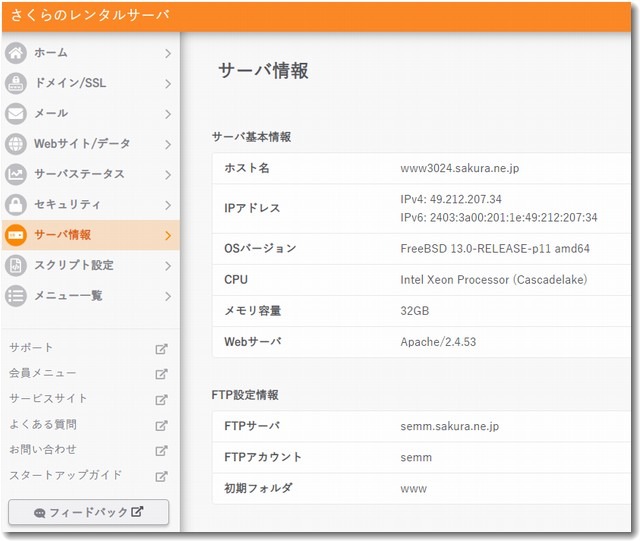This screenshot has width=640, height=541.
Task: Expand the メール chevron arrow
Action: pos(168,114)
